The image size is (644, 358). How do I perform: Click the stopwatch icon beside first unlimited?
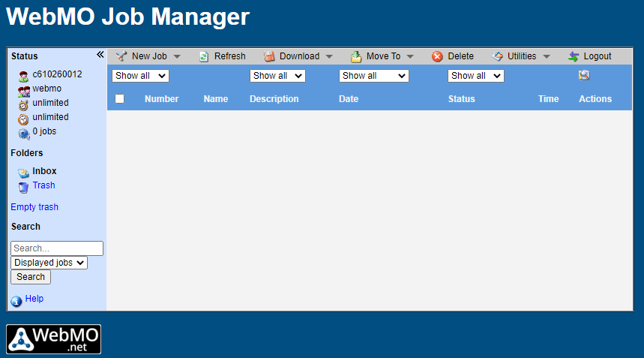coord(23,105)
